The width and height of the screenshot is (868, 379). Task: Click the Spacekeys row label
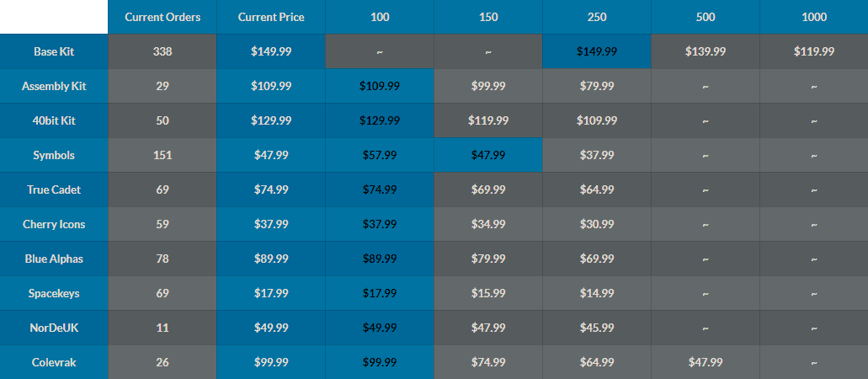pyautogui.click(x=54, y=293)
